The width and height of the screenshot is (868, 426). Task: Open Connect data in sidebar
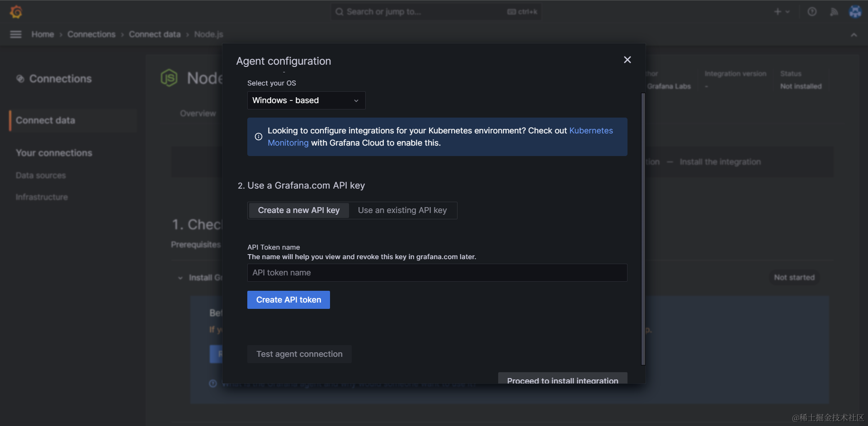coord(46,120)
